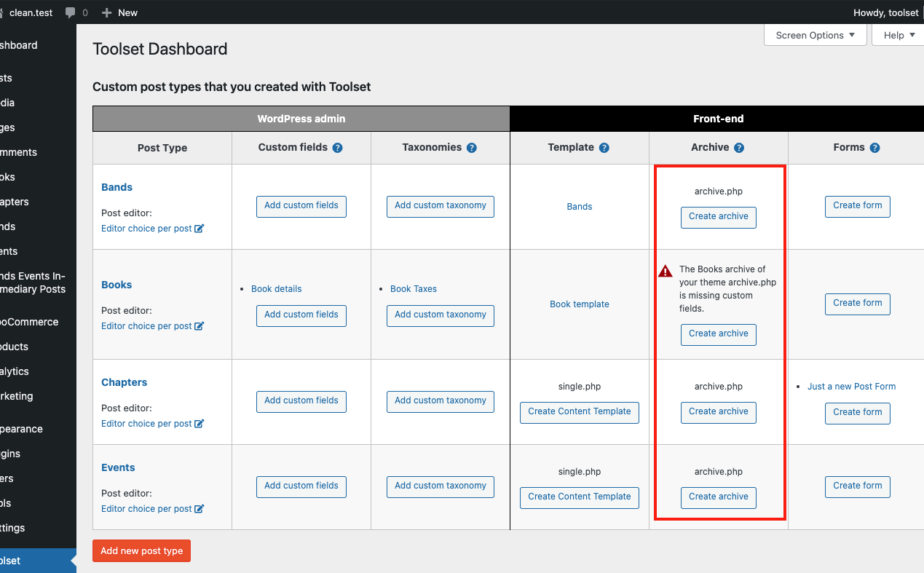Create Content Template for Events

[x=580, y=497]
